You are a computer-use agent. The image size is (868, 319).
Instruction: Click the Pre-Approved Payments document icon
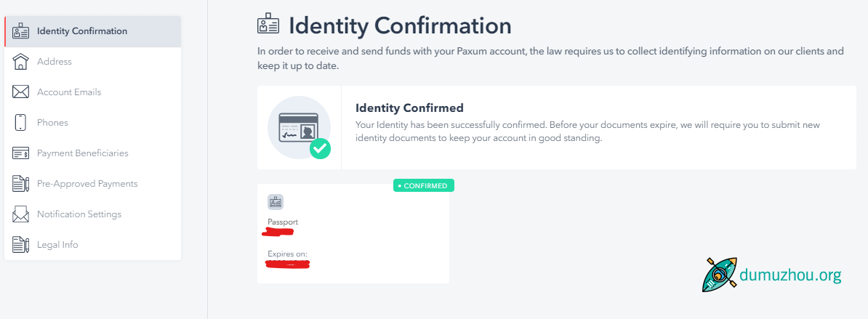(20, 184)
